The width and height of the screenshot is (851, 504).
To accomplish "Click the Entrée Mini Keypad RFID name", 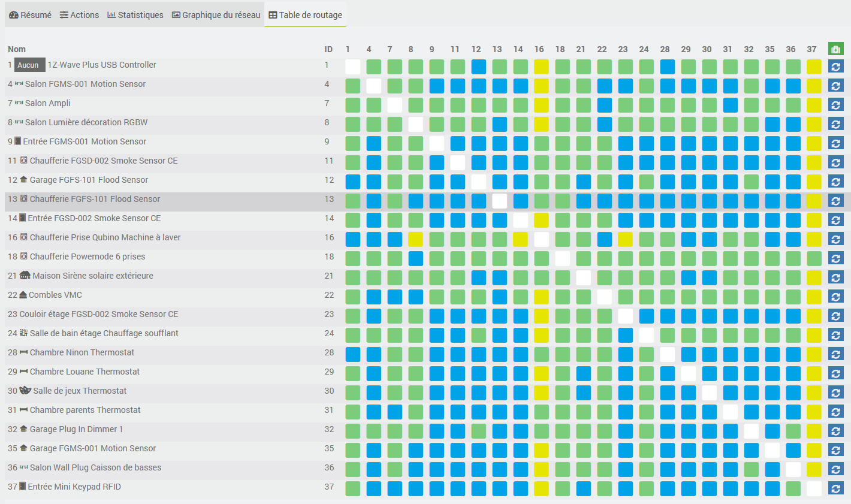I will [x=74, y=487].
